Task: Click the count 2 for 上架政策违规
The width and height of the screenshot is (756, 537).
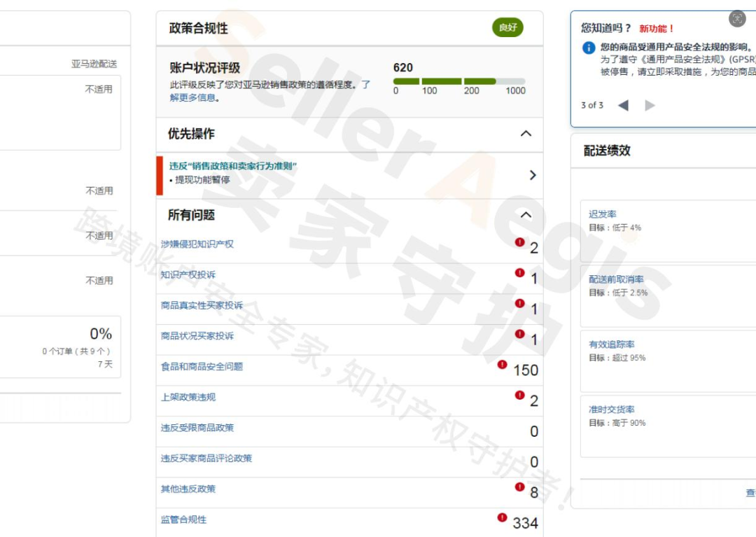Action: coord(533,400)
